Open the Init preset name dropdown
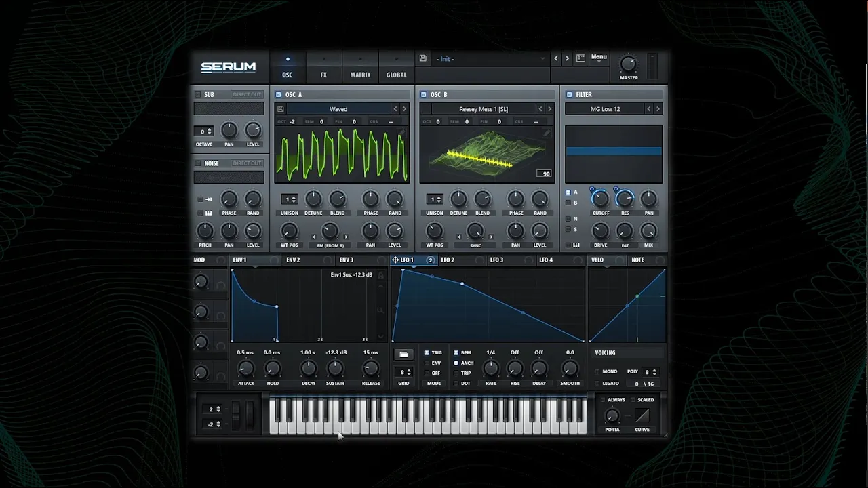 coord(490,59)
